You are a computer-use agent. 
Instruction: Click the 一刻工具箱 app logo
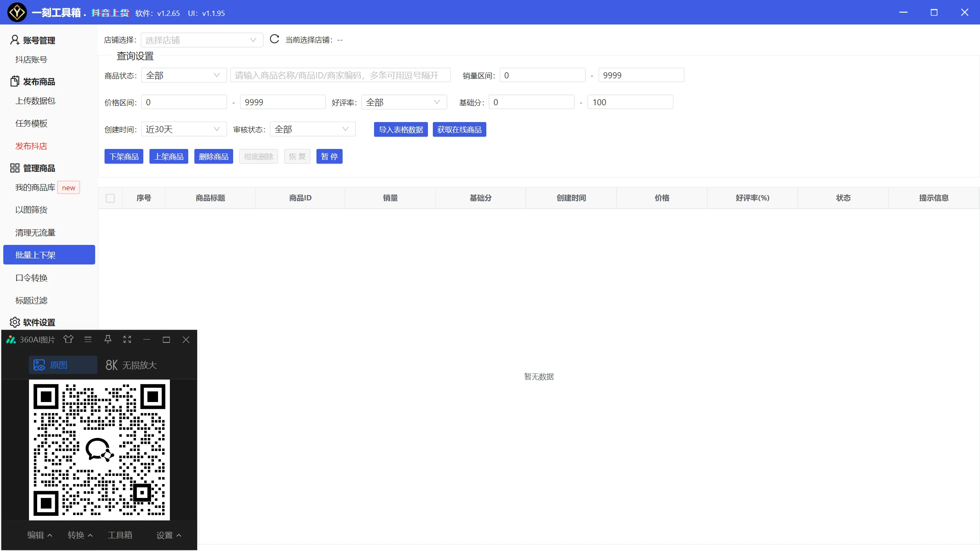[x=17, y=12]
